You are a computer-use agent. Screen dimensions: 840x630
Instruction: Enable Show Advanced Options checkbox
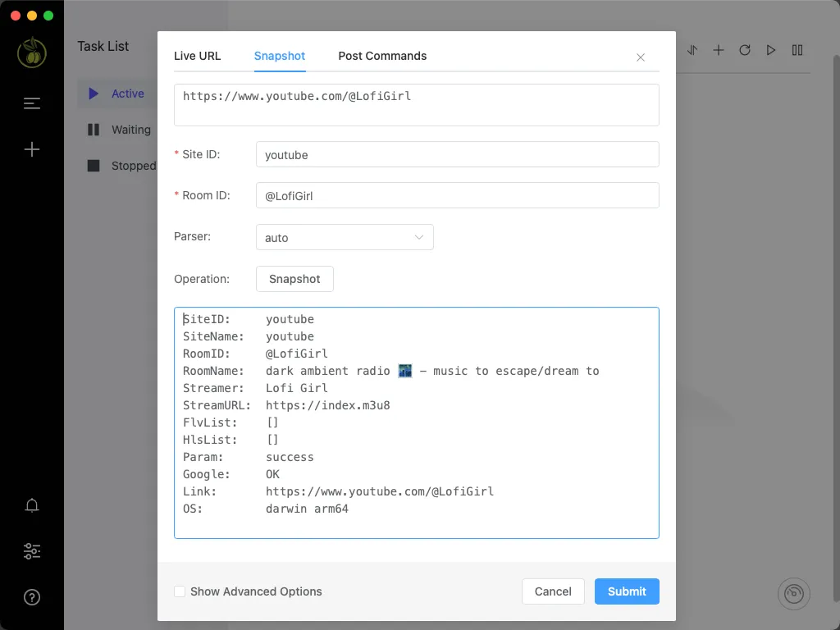[180, 591]
